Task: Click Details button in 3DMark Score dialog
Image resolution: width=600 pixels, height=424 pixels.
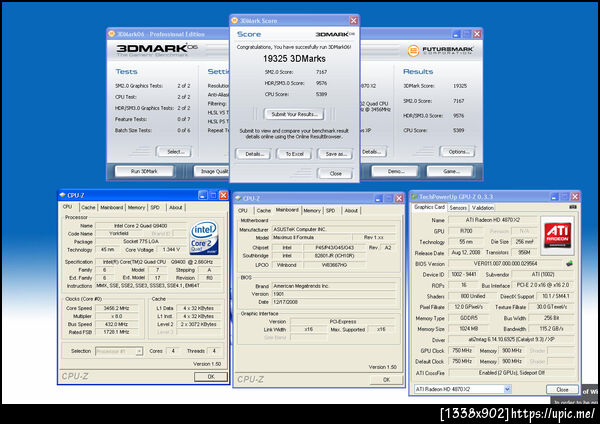Action: pos(254,154)
